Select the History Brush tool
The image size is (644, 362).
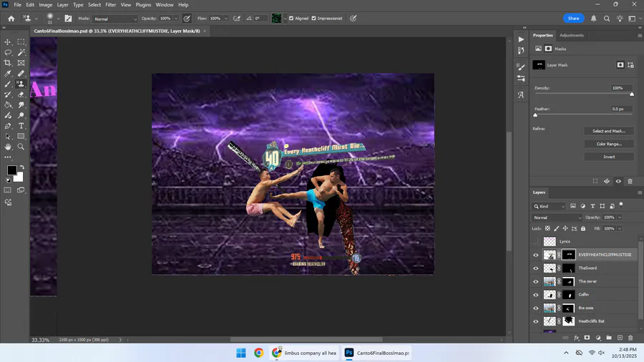[x=8, y=94]
